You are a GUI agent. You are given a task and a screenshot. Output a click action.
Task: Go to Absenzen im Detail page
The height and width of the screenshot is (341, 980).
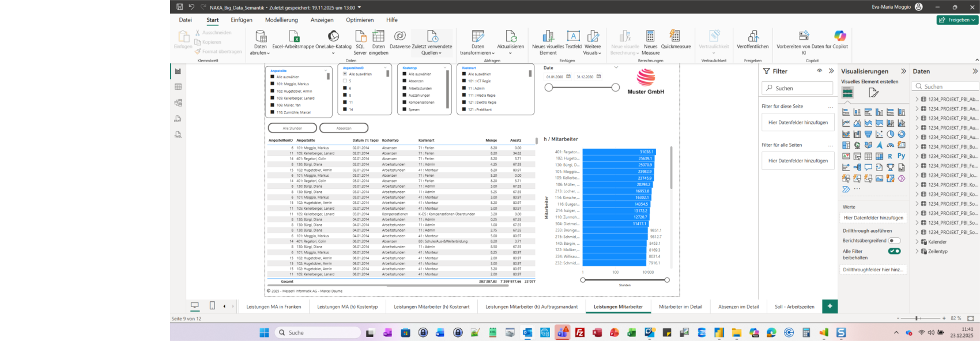tap(738, 306)
